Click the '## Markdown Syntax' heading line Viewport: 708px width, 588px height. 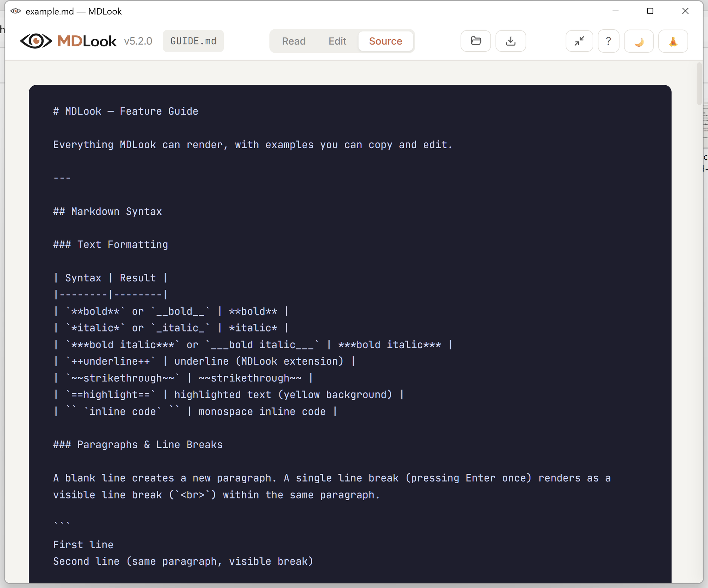pyautogui.click(x=107, y=212)
